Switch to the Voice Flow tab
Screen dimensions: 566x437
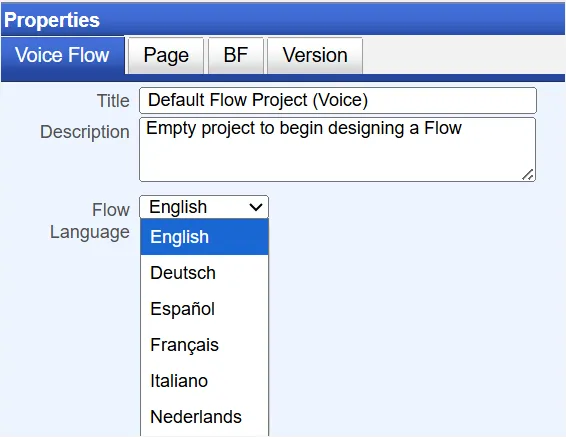[x=62, y=55]
